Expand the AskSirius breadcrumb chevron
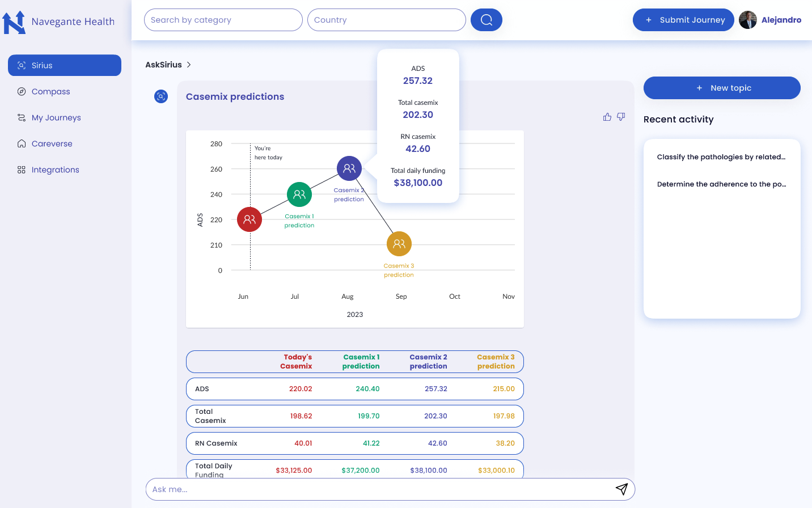The image size is (812, 508). tap(189, 65)
